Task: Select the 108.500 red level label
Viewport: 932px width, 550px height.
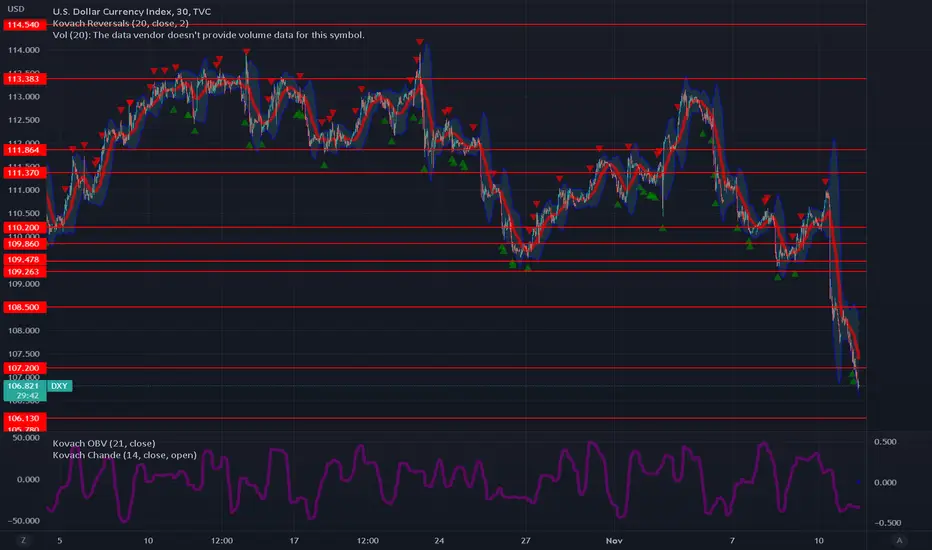Action: click(x=24, y=307)
